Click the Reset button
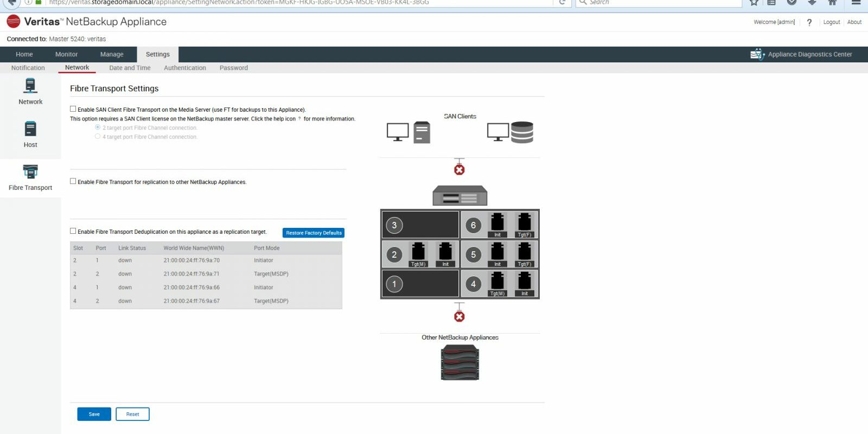The height and width of the screenshot is (434, 868). (133, 414)
